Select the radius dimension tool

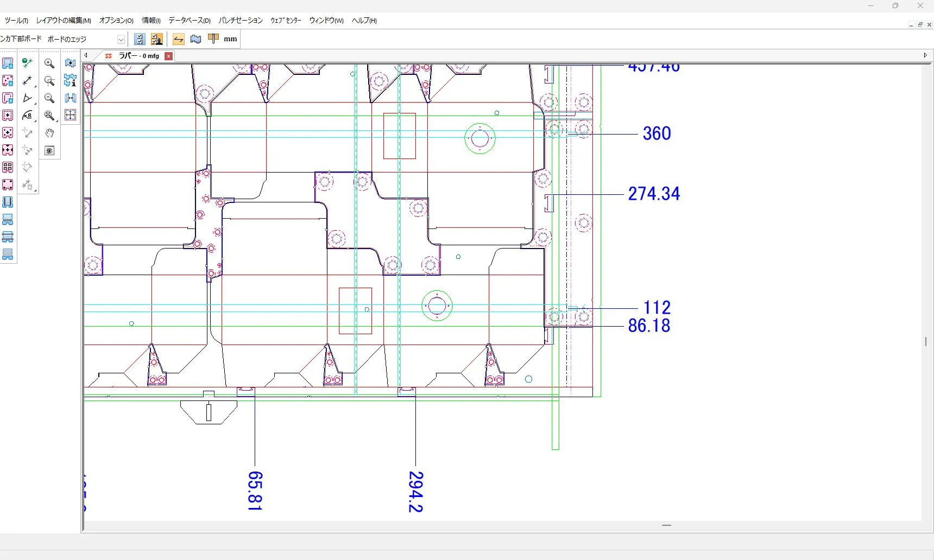click(28, 116)
